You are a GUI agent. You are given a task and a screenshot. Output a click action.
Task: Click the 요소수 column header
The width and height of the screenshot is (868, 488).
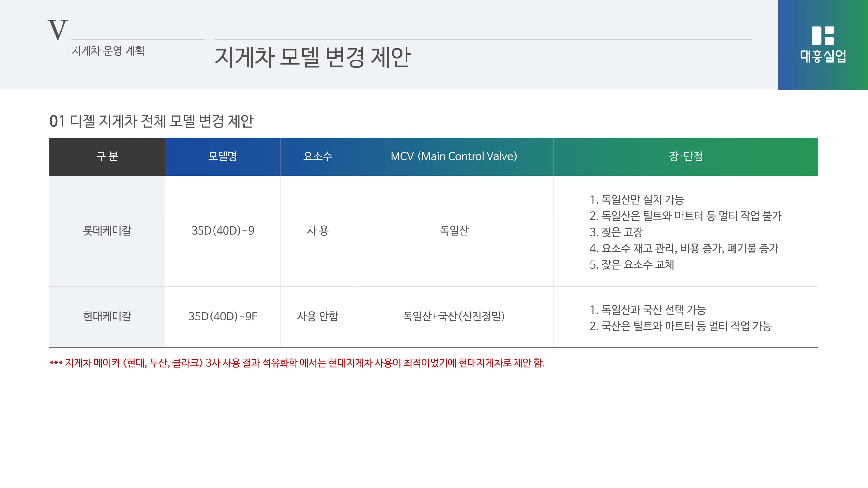point(317,156)
